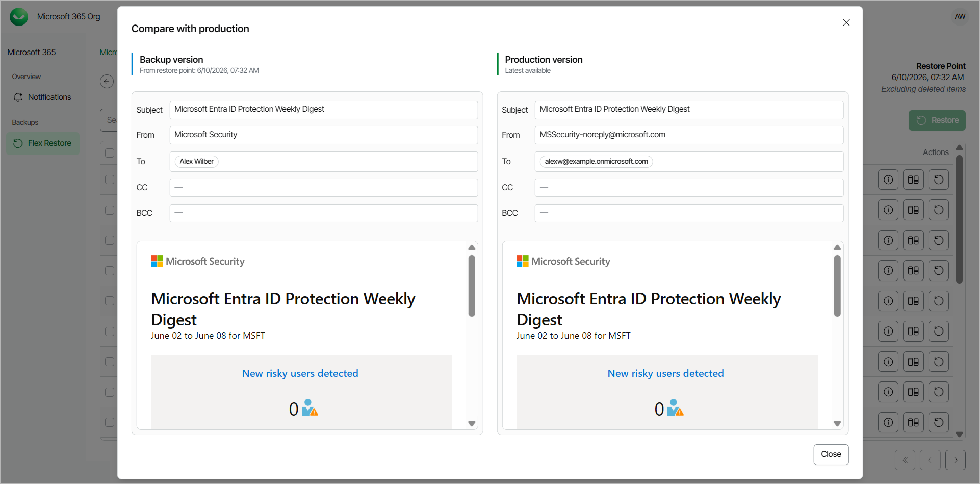
Task: Restore the last visible table row item
Action: point(938,422)
